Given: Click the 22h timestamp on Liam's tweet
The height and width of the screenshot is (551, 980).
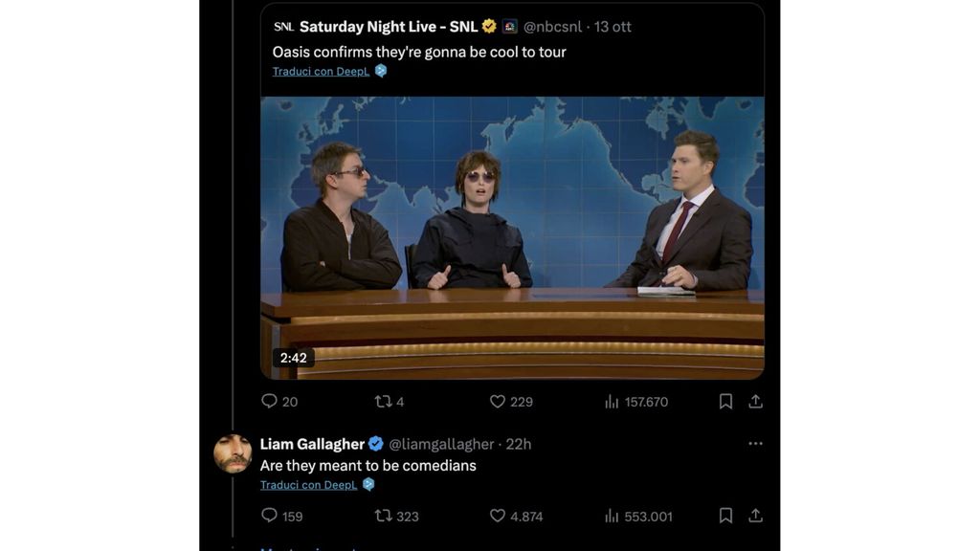Looking at the screenshot, I should (x=521, y=443).
